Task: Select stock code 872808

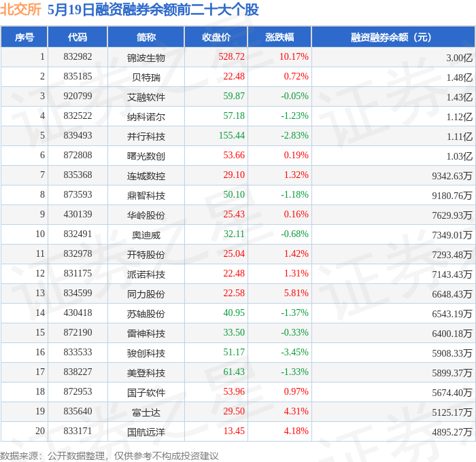Action: coord(78,156)
